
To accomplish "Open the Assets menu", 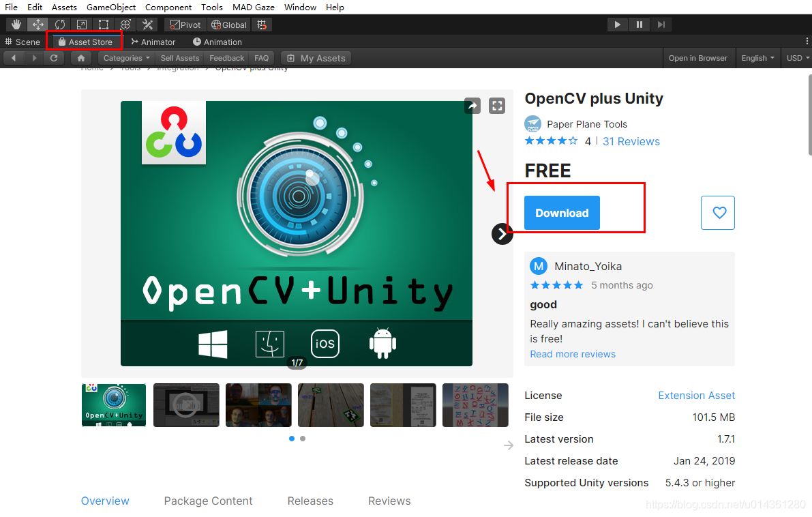I will tap(64, 8).
